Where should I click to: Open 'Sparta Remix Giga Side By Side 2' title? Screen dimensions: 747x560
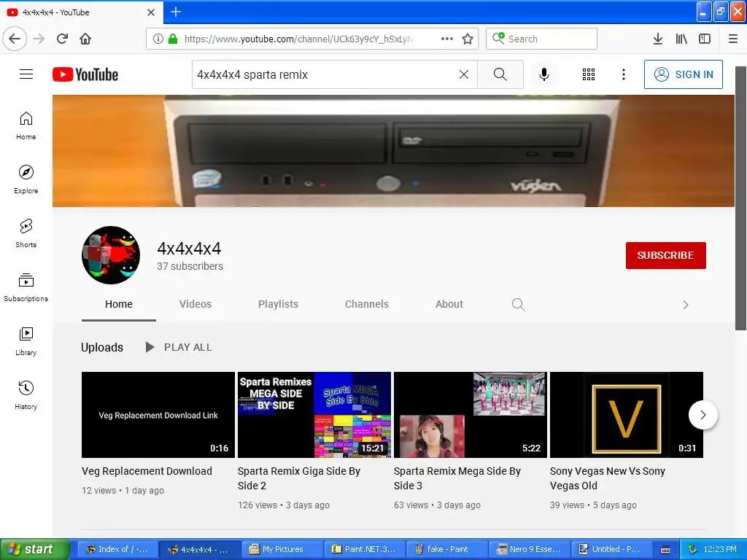[299, 478]
